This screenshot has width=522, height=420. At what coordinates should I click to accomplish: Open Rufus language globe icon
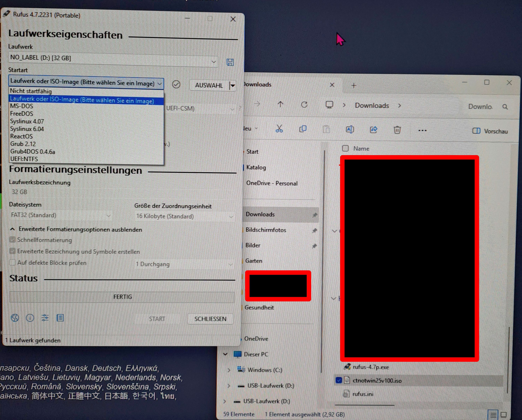coord(15,318)
